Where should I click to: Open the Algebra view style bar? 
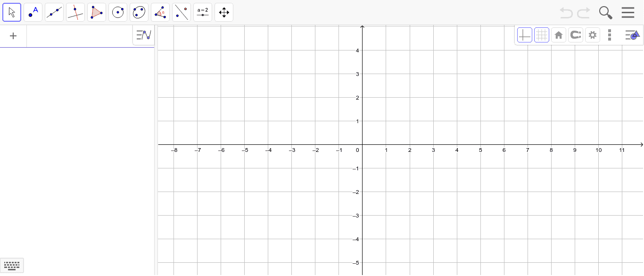coord(143,35)
